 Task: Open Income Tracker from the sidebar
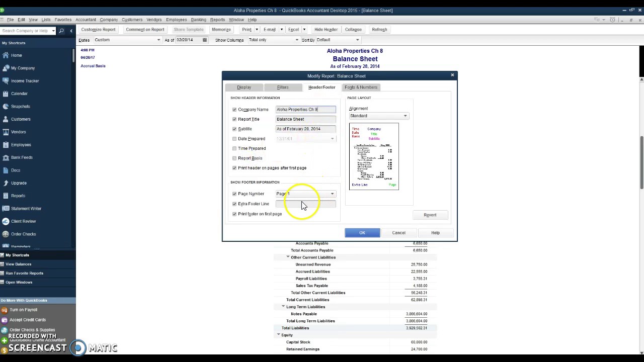pos(25,81)
